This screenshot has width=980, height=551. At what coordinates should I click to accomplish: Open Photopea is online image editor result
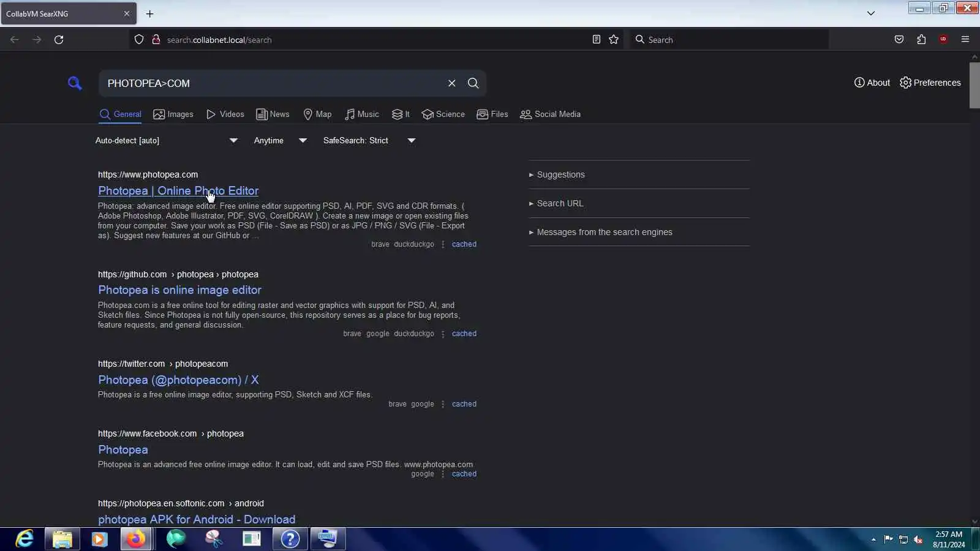point(179,290)
